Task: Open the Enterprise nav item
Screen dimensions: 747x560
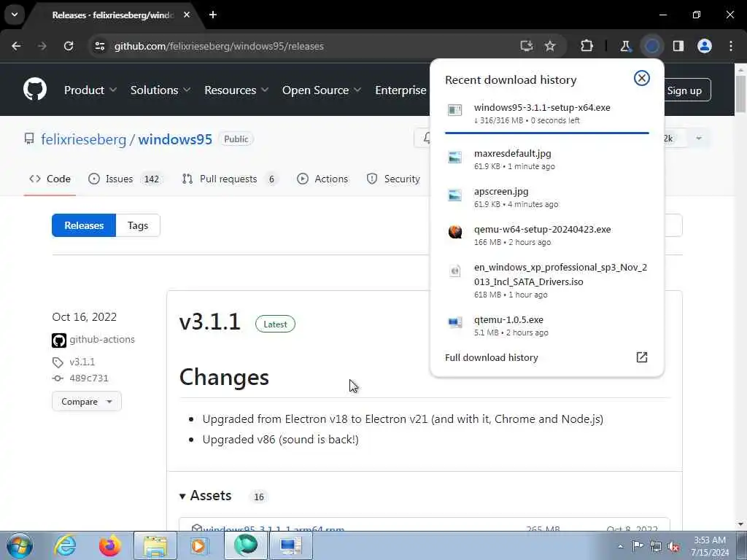Action: (x=400, y=90)
